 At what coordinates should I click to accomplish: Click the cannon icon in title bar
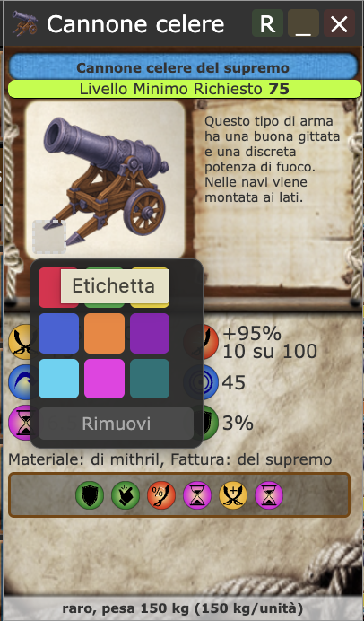[x=24, y=23]
